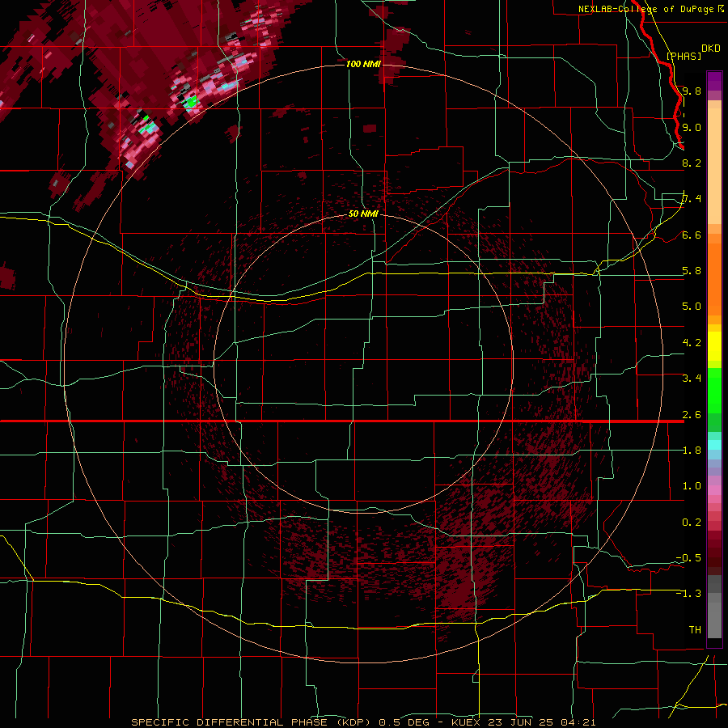The image size is (728, 728).
Task: Click the 2.6 value on the scale
Action: (x=692, y=415)
